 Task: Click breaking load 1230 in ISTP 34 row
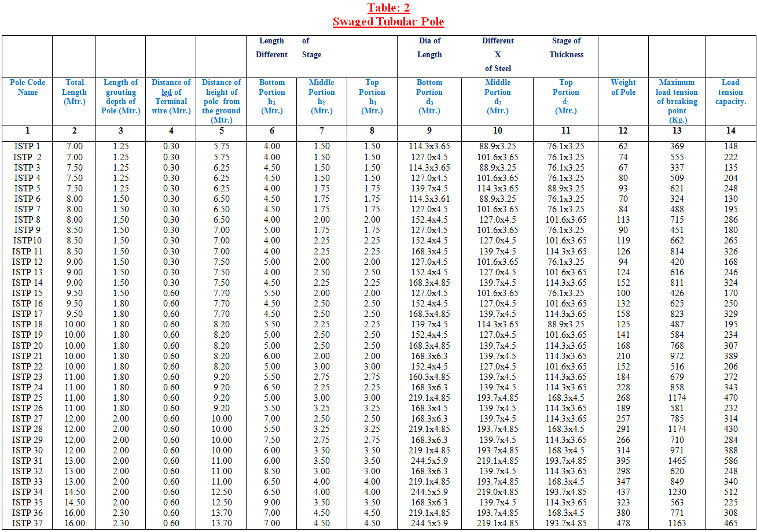click(677, 493)
